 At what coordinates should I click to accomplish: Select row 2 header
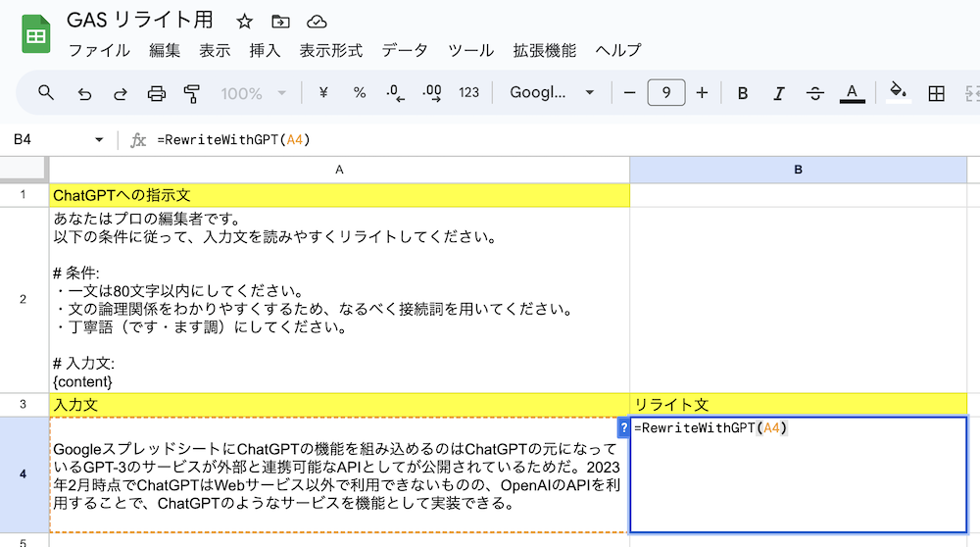point(24,299)
